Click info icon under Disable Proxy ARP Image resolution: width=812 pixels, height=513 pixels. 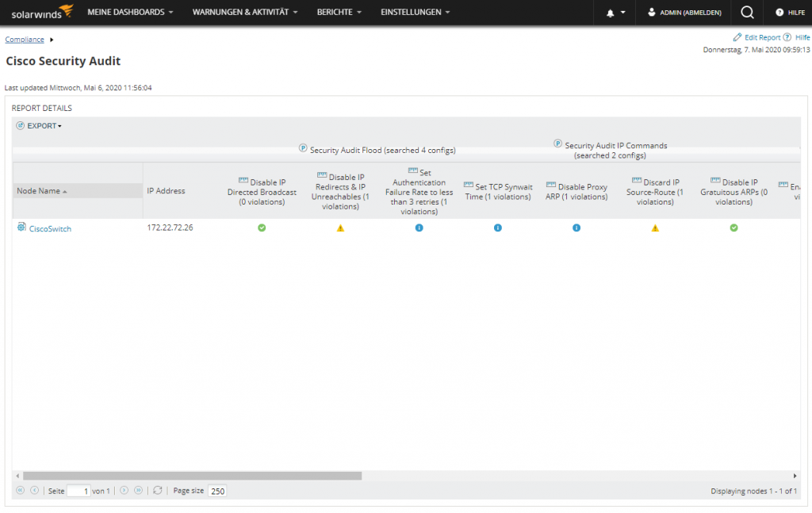pyautogui.click(x=576, y=228)
